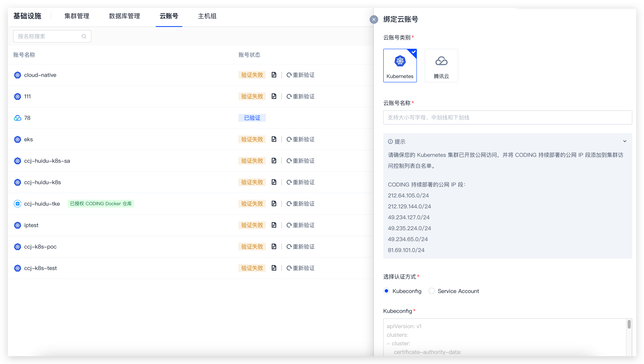
Task: Click the Kubernetes icon beside iptest
Action: (18, 225)
